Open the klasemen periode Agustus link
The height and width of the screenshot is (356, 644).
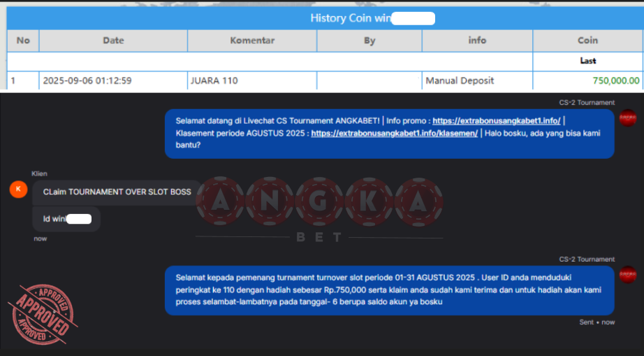pos(394,133)
